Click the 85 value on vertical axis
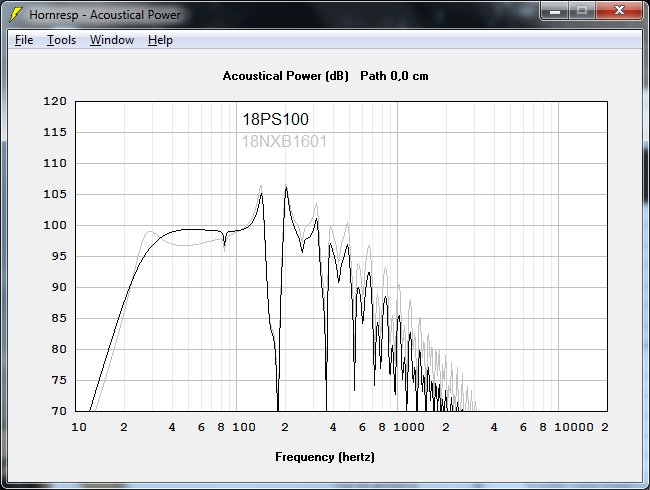Image resolution: width=650 pixels, height=490 pixels. coord(59,318)
